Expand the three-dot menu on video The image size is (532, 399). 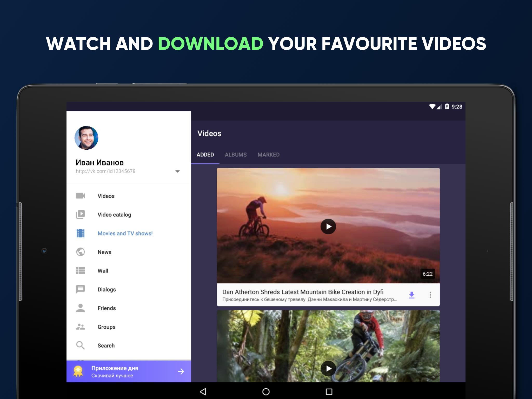430,295
